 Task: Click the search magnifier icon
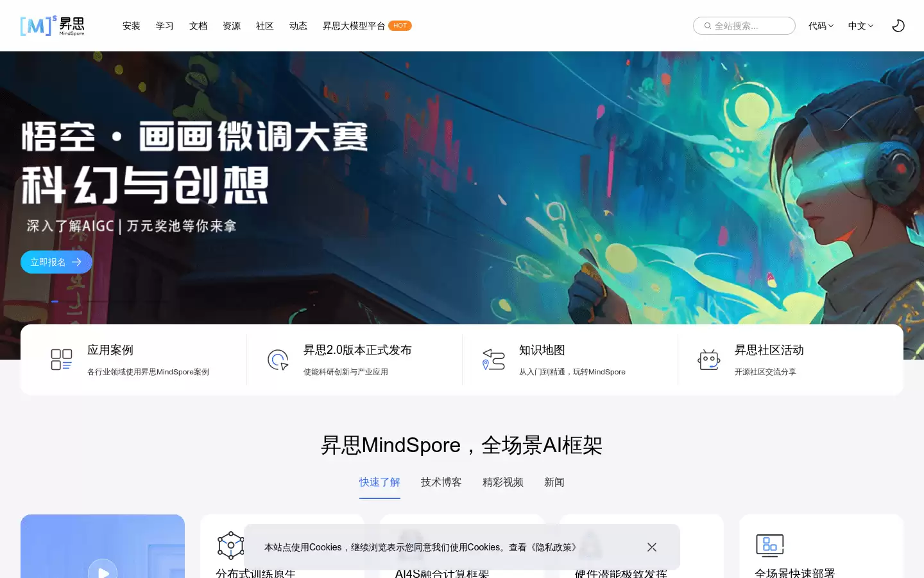(708, 26)
